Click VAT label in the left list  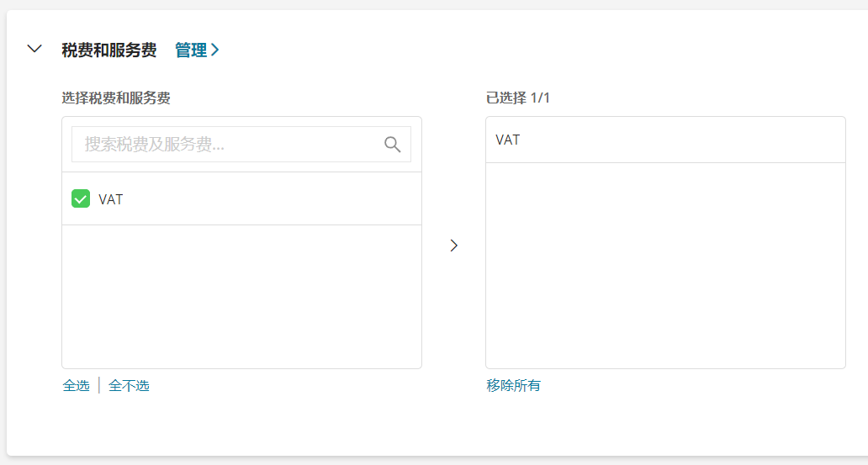111,199
